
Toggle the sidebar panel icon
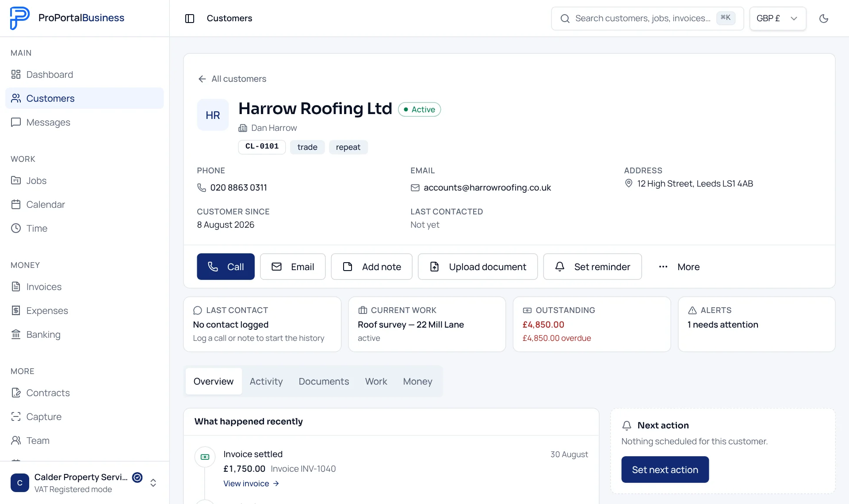click(190, 18)
